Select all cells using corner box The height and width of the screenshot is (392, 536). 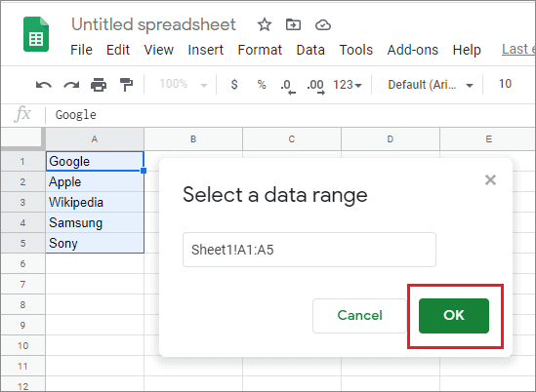22,139
